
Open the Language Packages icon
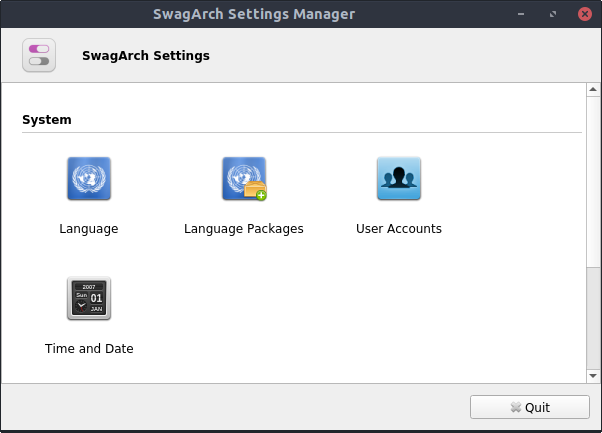coord(244,180)
